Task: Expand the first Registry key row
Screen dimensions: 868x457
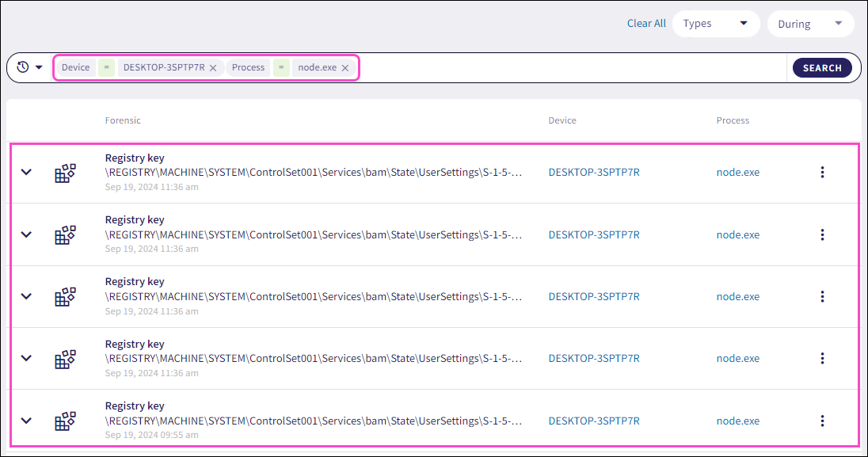Action: point(26,172)
